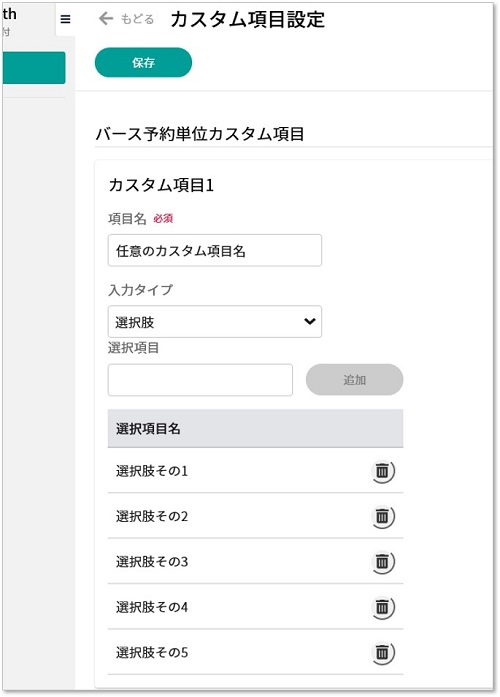Focus the 項目名 text field

coord(215,250)
